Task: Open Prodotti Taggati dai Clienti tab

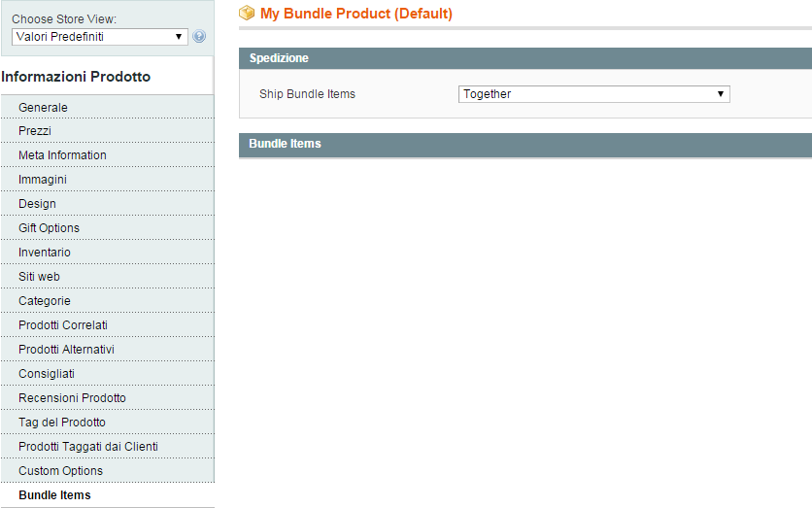Action: (x=88, y=447)
